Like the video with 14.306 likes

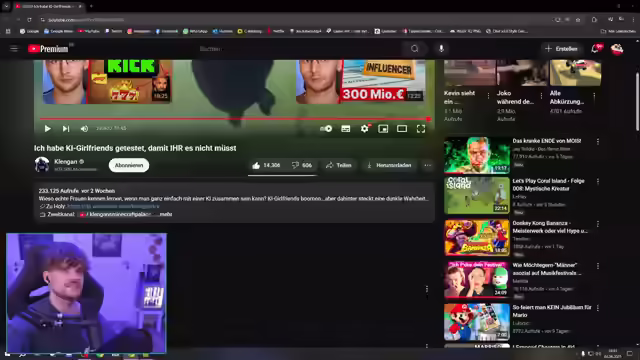click(x=266, y=165)
